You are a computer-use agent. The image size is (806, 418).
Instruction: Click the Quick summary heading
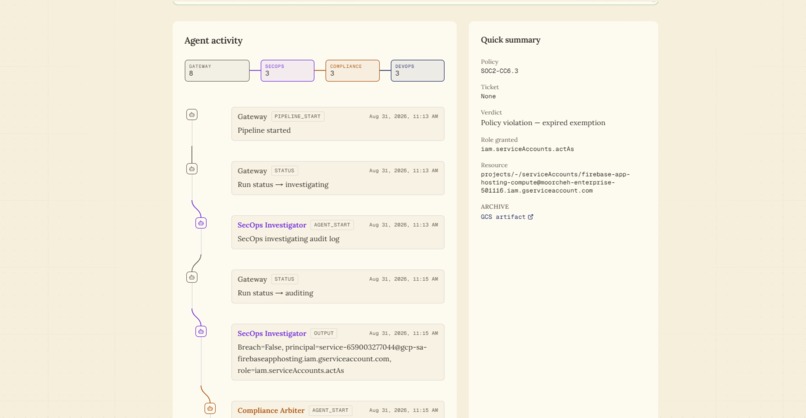pos(510,40)
